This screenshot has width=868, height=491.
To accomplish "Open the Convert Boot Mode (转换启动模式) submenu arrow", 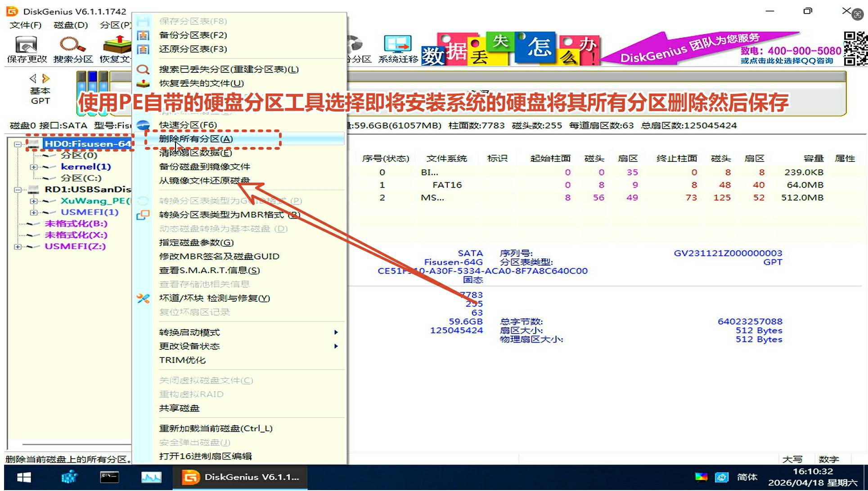I will tap(336, 332).
